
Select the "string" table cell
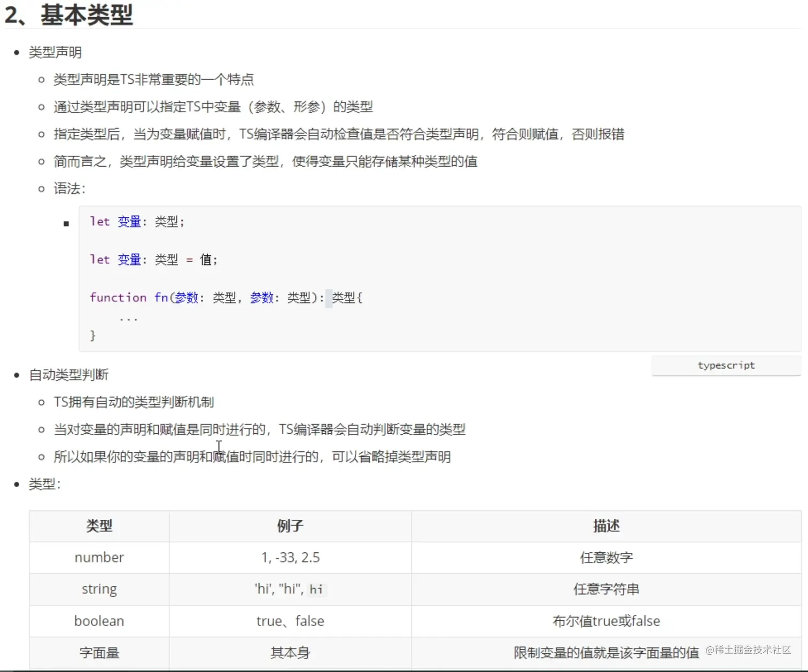tap(99, 589)
